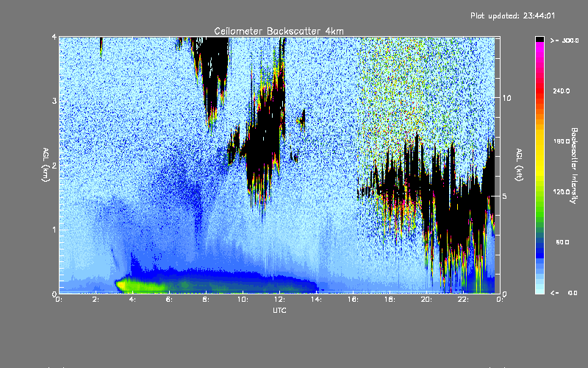Click the "18:" UTC time tick label
This screenshot has width=588, height=368.
point(390,300)
